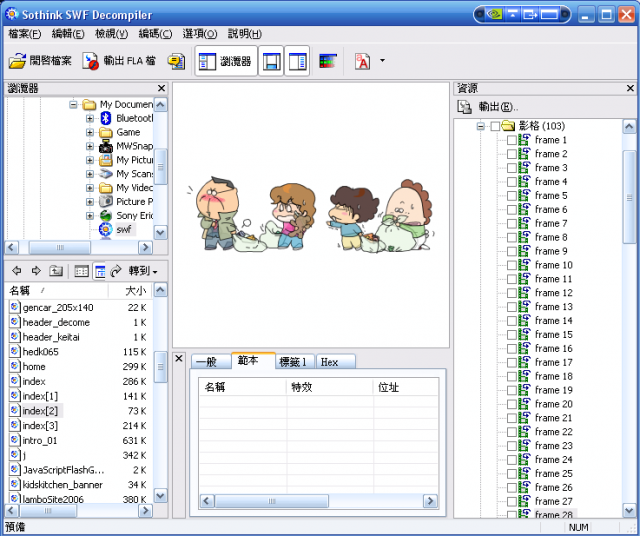
Task: Click the file list vertical scrollbar thumb
Action: point(160,366)
